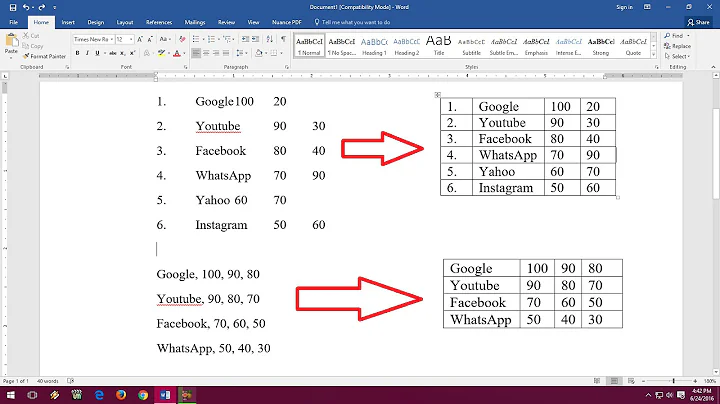
Task: Click Increase Indent icon
Action: coord(255,39)
